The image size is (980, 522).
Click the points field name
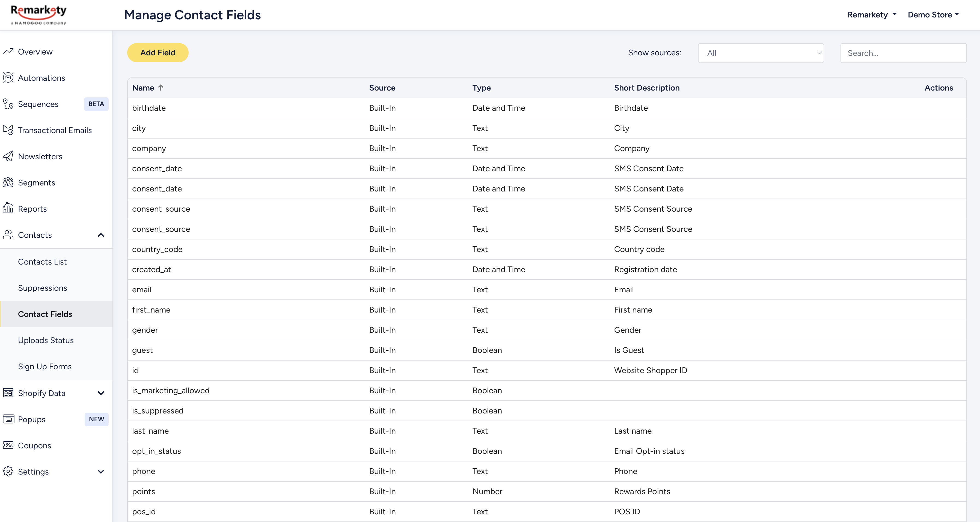pos(143,491)
